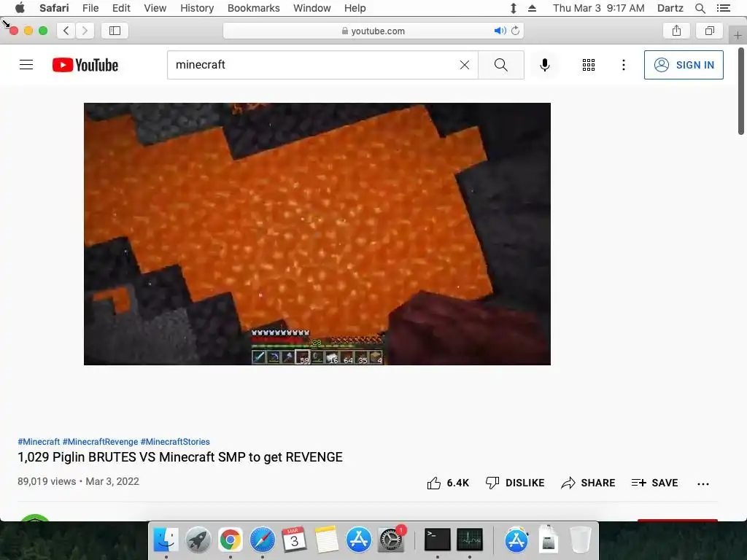This screenshot has height=560, width=747.
Task: Click the page vertical scrollbar
Action: (741, 91)
